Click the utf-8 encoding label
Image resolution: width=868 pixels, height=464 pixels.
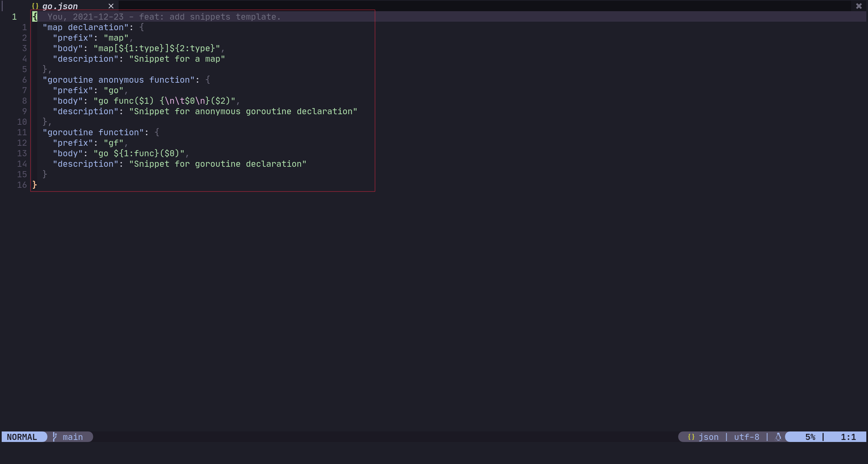pos(747,437)
